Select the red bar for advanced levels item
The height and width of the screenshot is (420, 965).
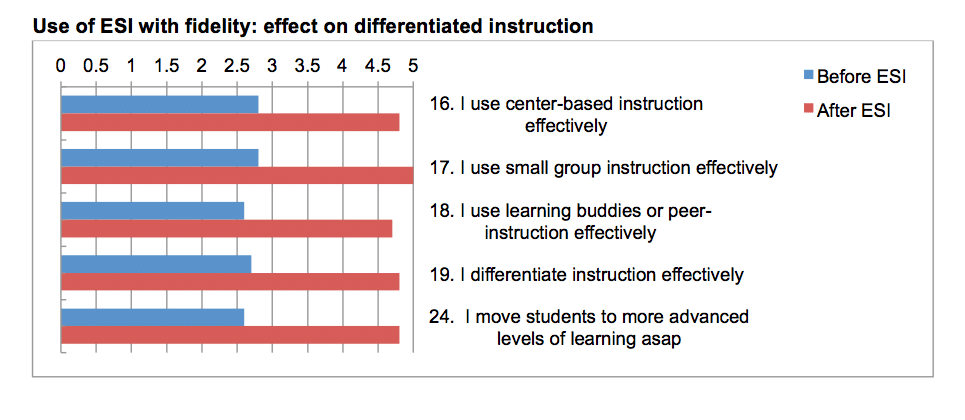pos(230,335)
